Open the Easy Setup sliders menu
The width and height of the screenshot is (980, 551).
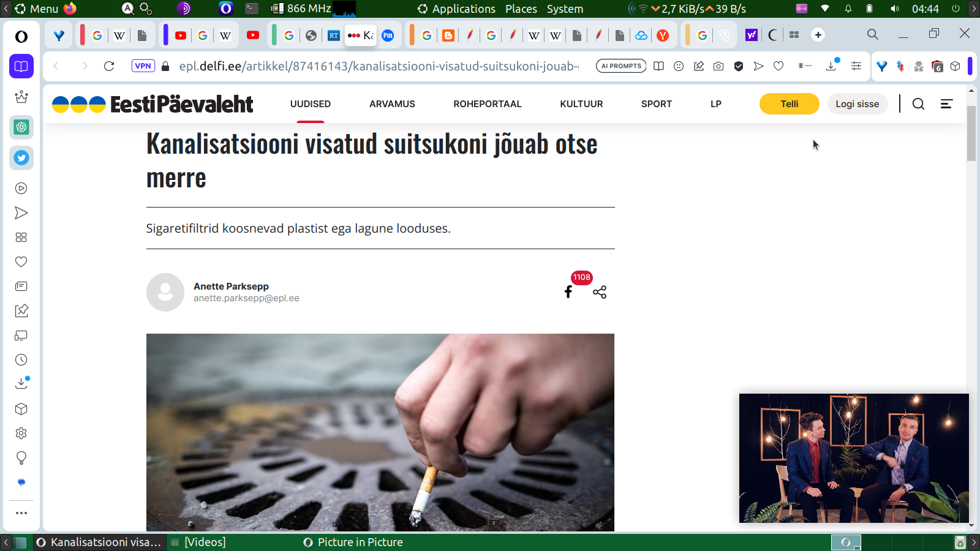coord(856,66)
